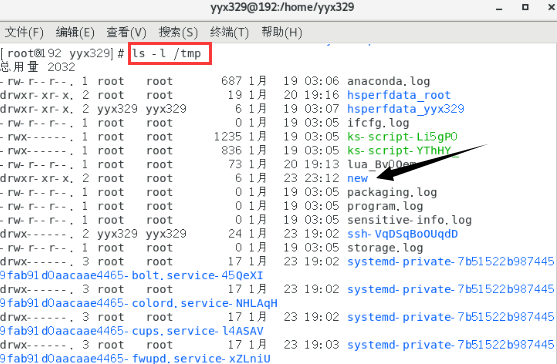Open the 查看(V) menu
The image size is (557, 364).
tap(126, 32)
